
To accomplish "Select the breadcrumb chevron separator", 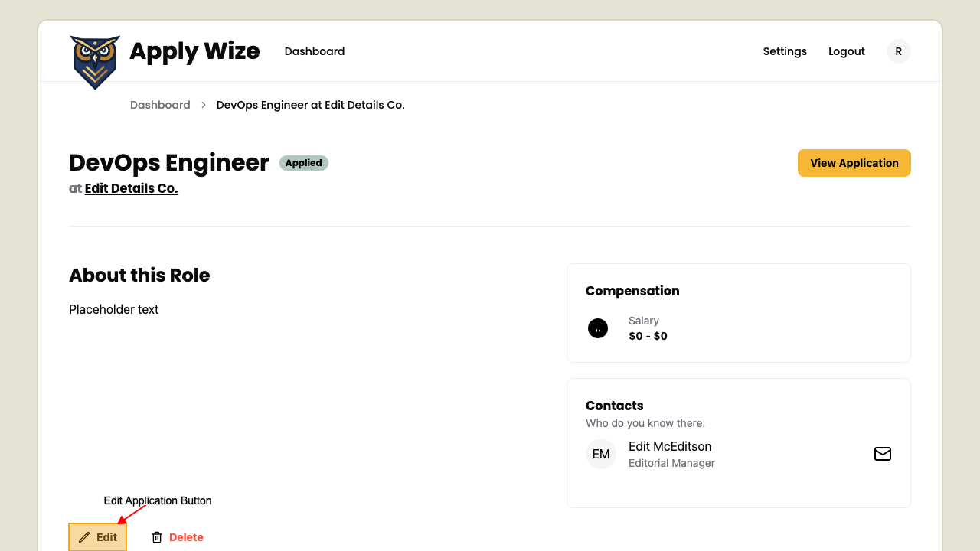I will [x=203, y=105].
